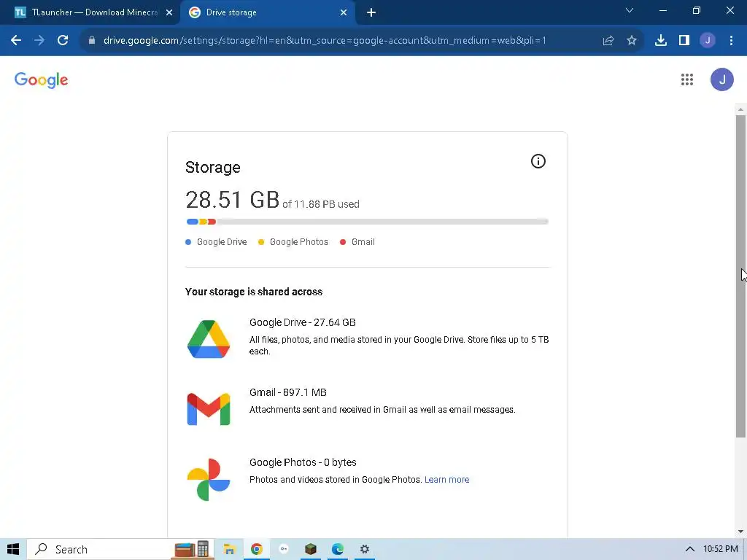Click the wallet and calculator search highlight
Viewport: 747px width, 560px height.
[192, 549]
